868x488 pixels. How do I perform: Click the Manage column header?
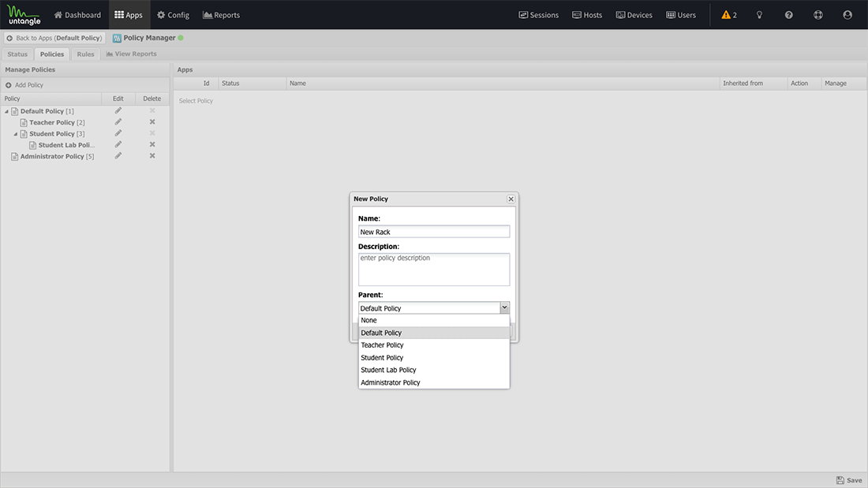(x=844, y=84)
